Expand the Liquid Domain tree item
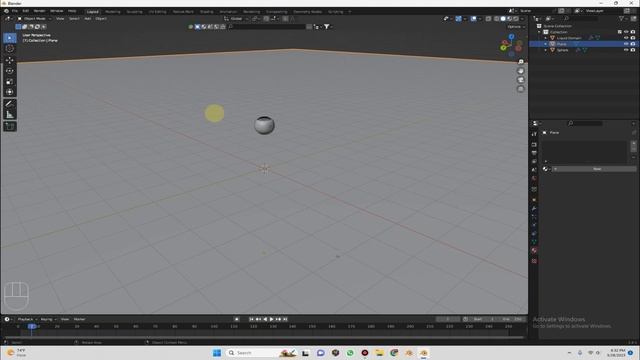This screenshot has height=360, width=640. 546,38
